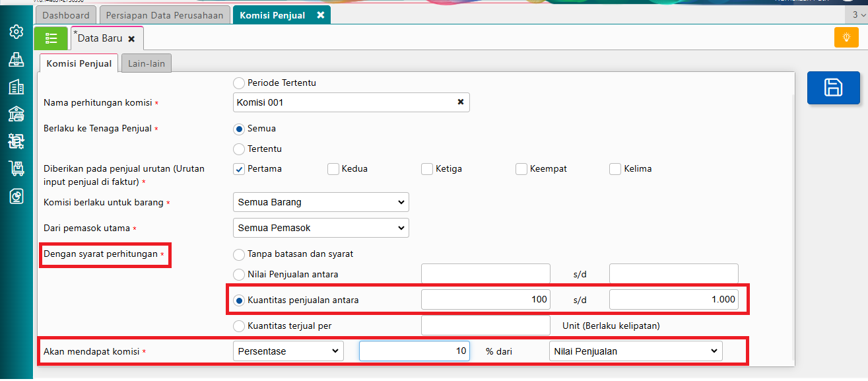Screen dimensions: 868x381
Task: Choose Nilai Penjualan antara option
Action: tap(239, 275)
